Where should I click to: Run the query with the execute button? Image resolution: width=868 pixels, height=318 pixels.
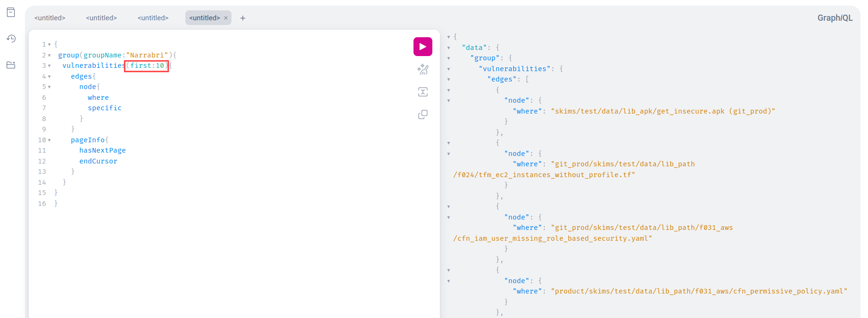[423, 47]
